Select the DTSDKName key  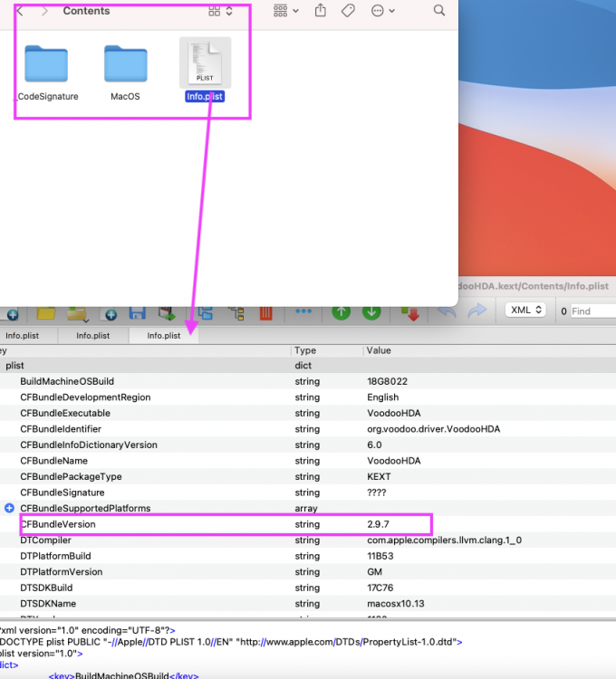pyautogui.click(x=48, y=604)
